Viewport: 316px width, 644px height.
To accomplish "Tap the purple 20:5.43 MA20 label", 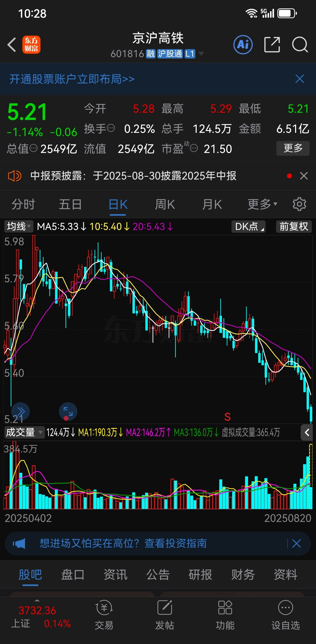I will pyautogui.click(x=153, y=226).
